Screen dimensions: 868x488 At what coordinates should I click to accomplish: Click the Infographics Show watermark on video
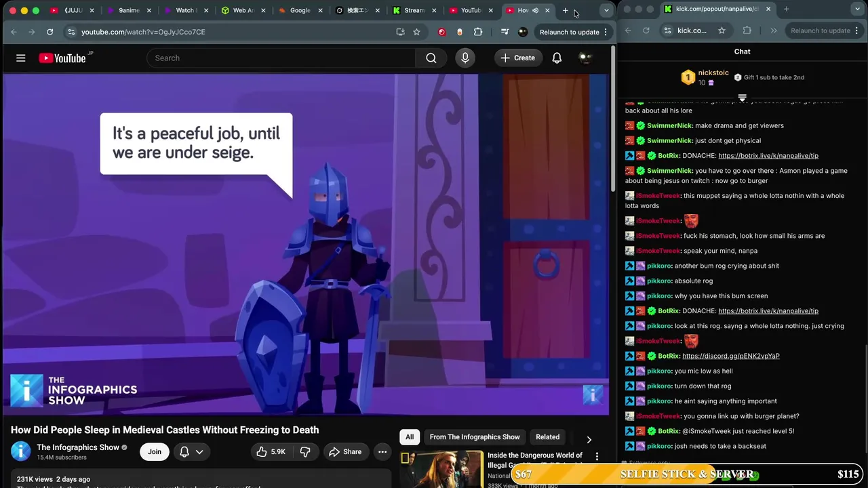click(593, 394)
